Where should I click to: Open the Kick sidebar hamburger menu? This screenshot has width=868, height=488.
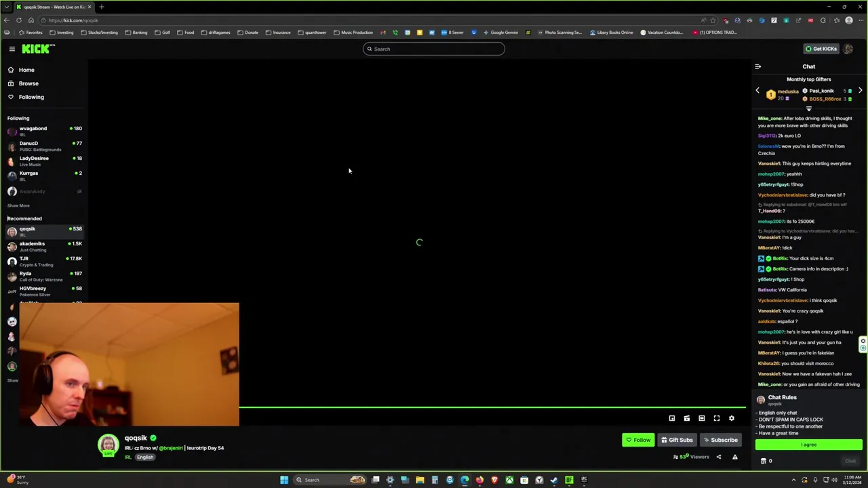pyautogui.click(x=12, y=49)
